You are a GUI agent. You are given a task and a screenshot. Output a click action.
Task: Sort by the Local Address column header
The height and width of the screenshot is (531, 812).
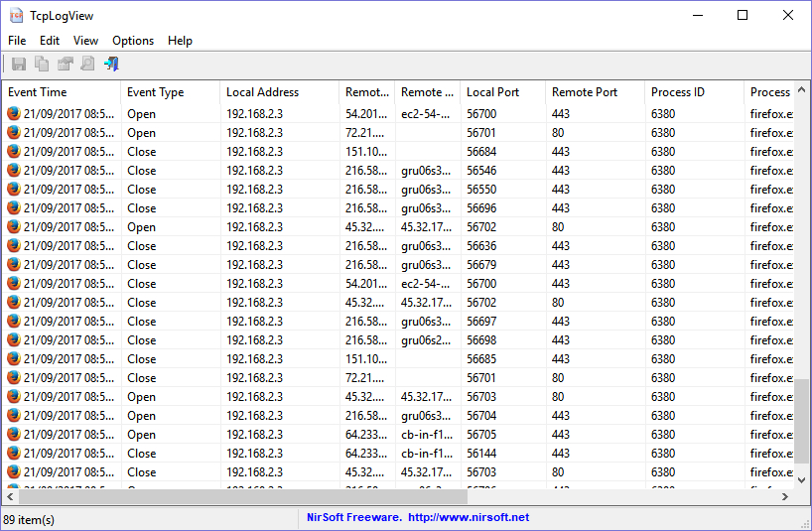pyautogui.click(x=280, y=92)
